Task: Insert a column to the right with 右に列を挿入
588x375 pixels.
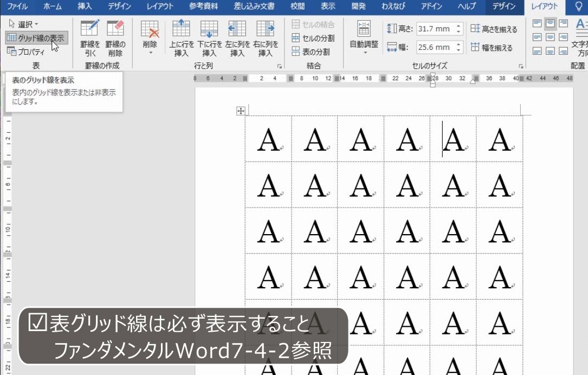Action: pos(264,37)
